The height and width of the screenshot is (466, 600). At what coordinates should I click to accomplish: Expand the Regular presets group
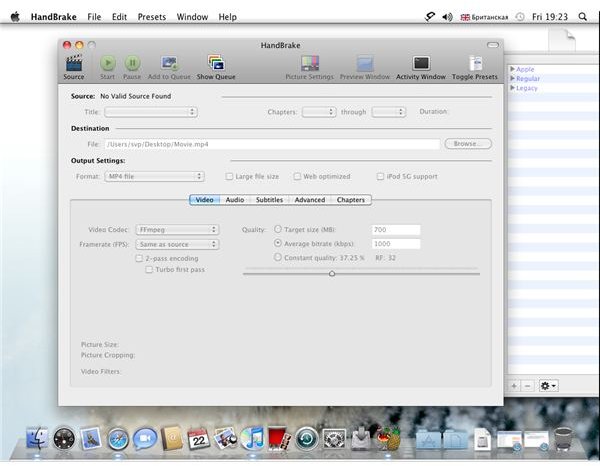512,78
